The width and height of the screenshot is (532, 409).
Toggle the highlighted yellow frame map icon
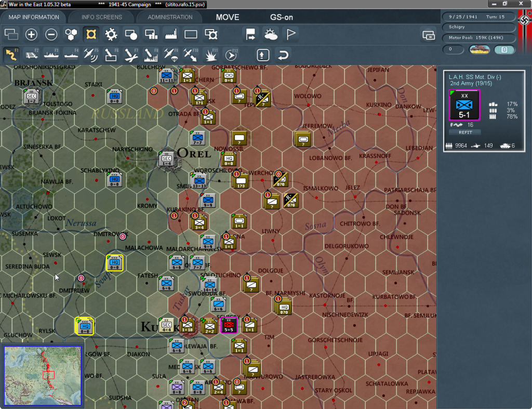(x=91, y=34)
